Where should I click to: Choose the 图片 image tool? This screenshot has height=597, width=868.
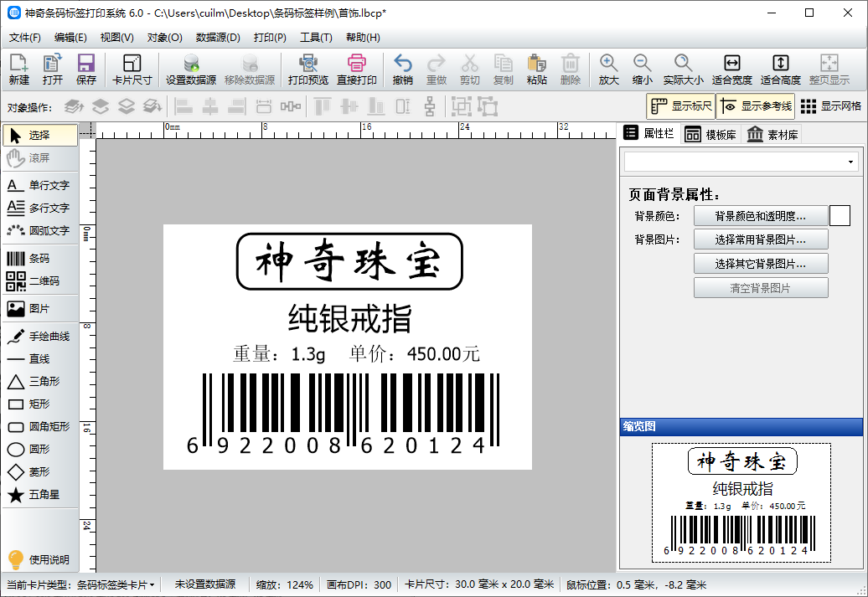(39, 309)
